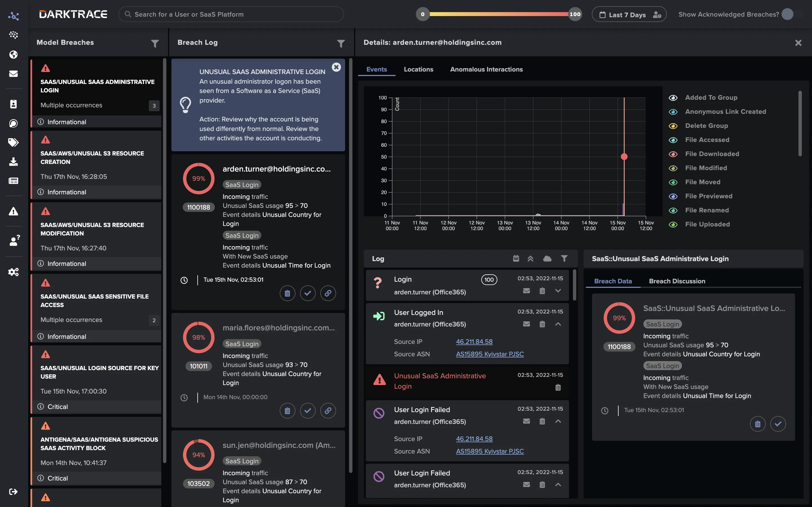812x507 pixels.
Task: Collapse the User Logged In log entry
Action: 558,324
